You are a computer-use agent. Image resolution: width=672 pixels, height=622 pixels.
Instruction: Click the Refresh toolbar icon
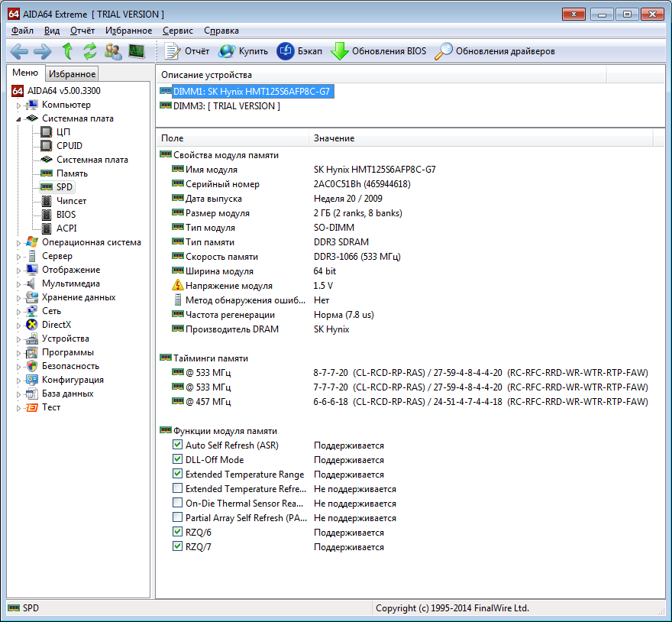coord(90,51)
